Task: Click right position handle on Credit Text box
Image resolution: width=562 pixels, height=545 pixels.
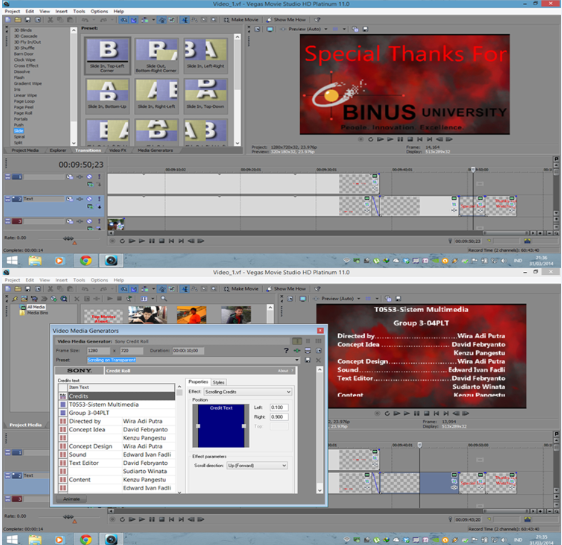Action: point(244,426)
